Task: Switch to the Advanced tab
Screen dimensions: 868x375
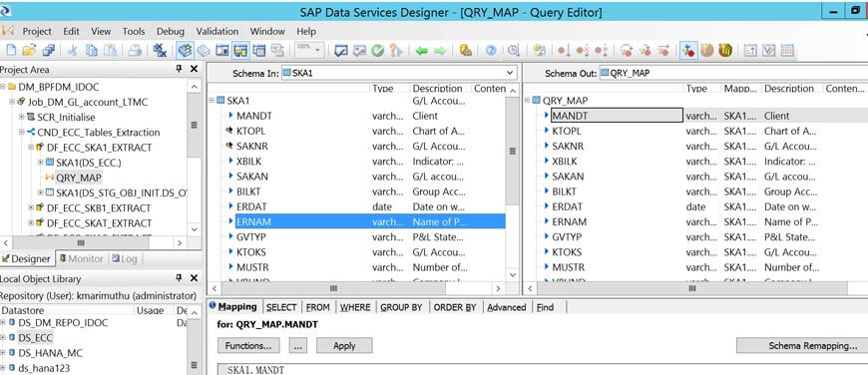Action: click(507, 307)
